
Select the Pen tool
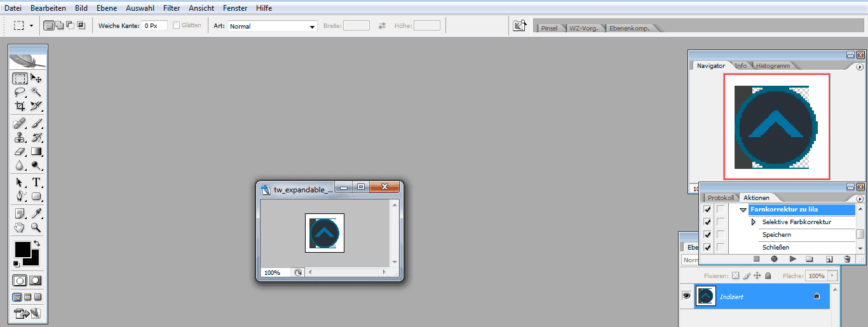tap(20, 196)
